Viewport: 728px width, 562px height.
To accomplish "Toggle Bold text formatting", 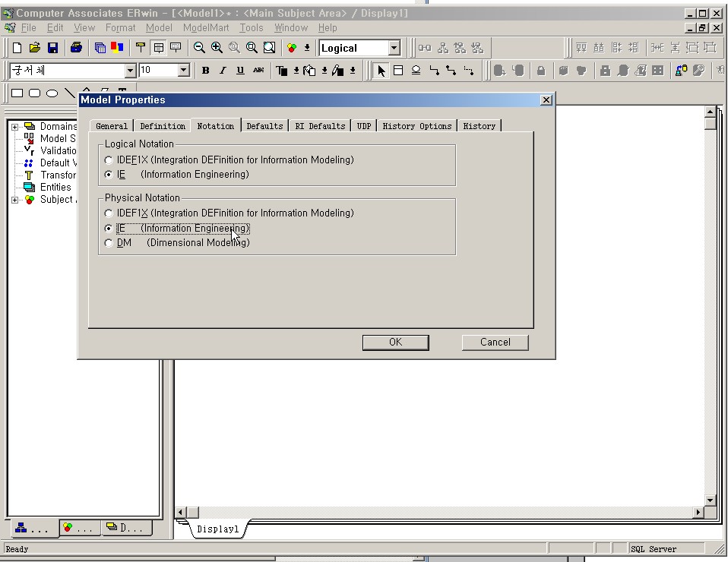I will (206, 71).
